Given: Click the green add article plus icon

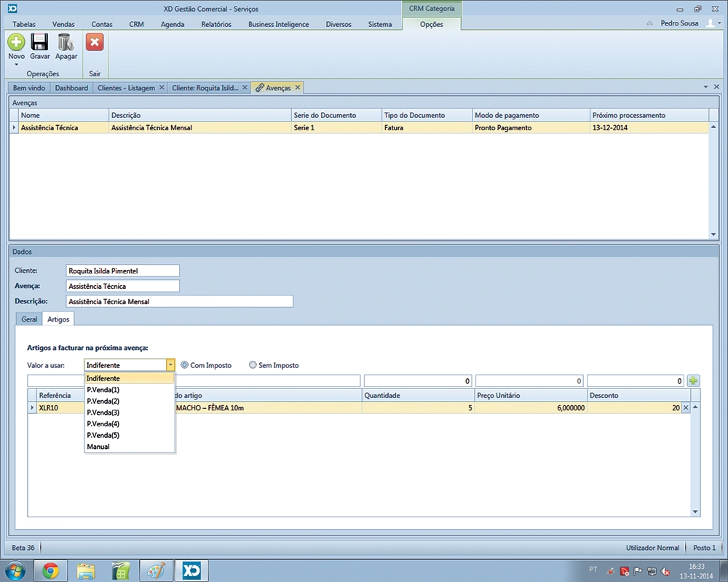Looking at the screenshot, I should click(x=694, y=380).
